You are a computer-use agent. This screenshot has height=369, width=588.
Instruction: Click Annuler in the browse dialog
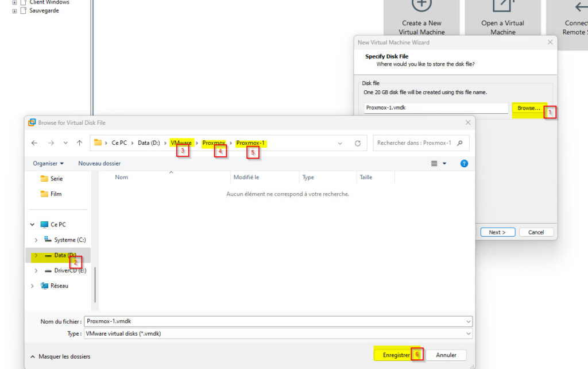coord(446,355)
